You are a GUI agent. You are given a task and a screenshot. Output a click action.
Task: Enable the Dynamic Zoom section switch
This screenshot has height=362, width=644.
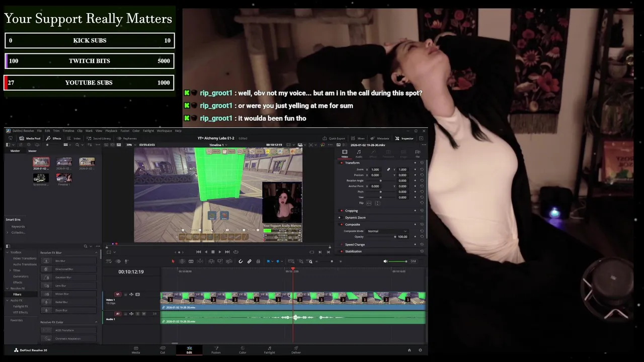point(340,218)
